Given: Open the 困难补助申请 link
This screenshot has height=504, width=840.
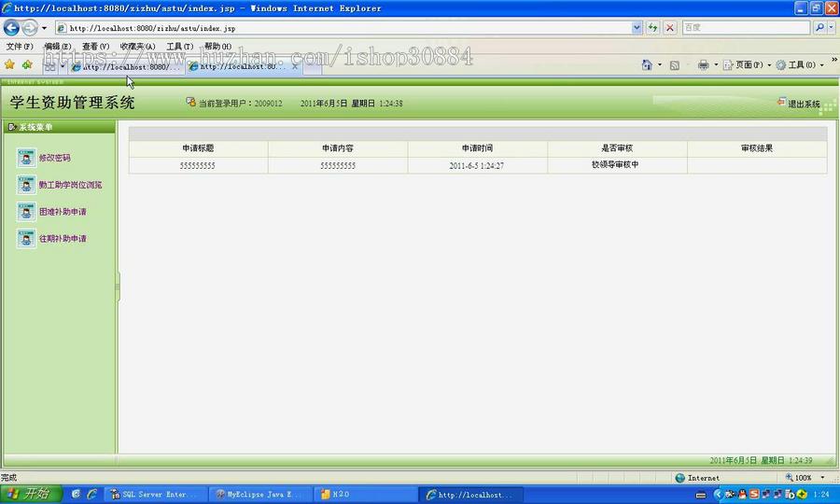Looking at the screenshot, I should (63, 212).
